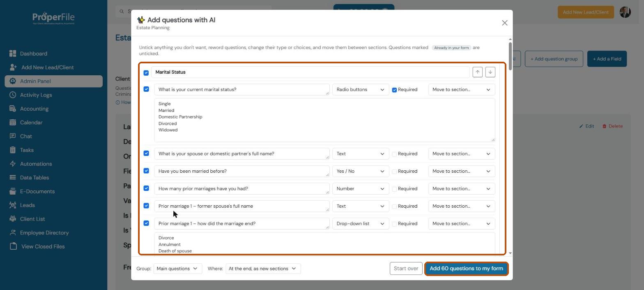
Task: Go to Activity Logs
Action: coord(36,95)
